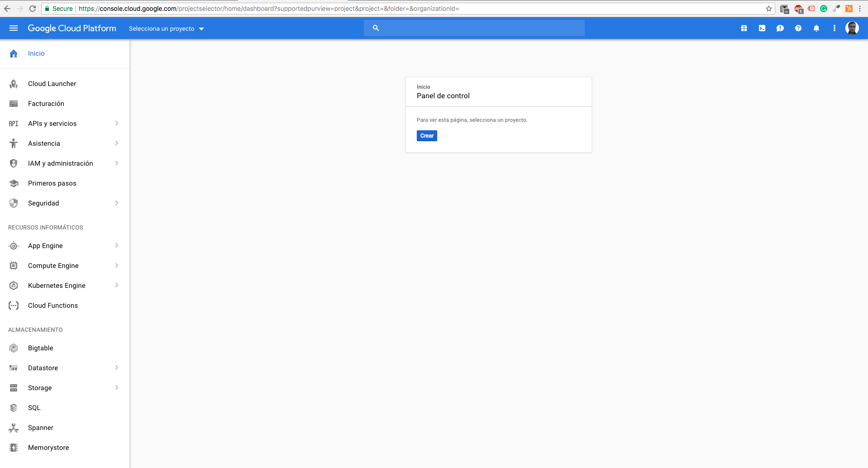Open the Spanner menu entry
The height and width of the screenshot is (468, 868).
(65, 428)
